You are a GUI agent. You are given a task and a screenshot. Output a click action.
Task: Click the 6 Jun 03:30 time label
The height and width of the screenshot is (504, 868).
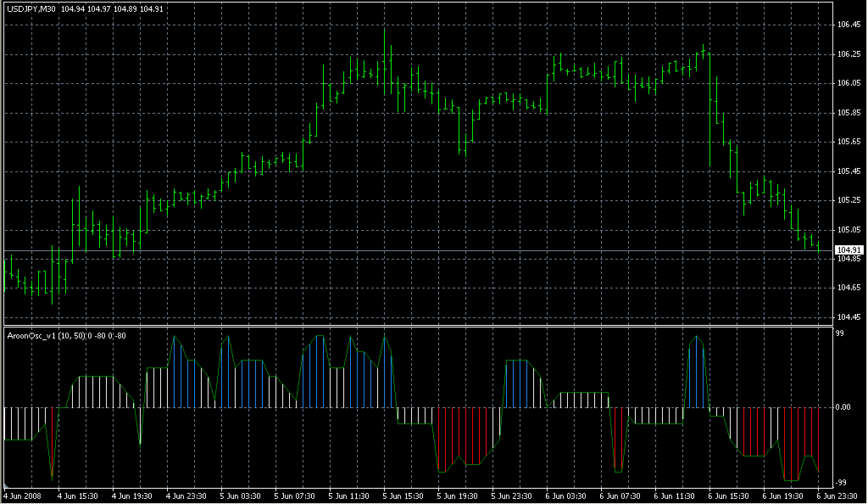point(565,496)
